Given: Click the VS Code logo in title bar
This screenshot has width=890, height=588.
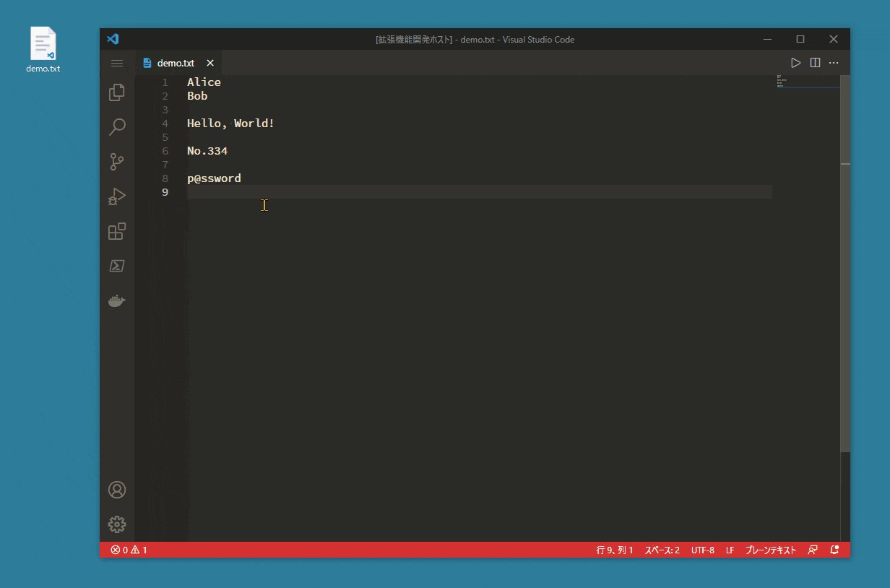Looking at the screenshot, I should 113,39.
